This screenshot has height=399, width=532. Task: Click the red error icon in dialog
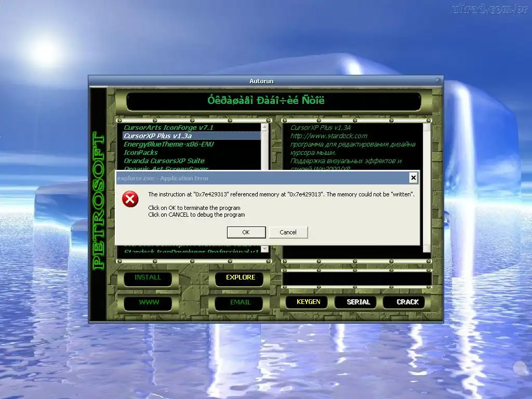pyautogui.click(x=130, y=199)
